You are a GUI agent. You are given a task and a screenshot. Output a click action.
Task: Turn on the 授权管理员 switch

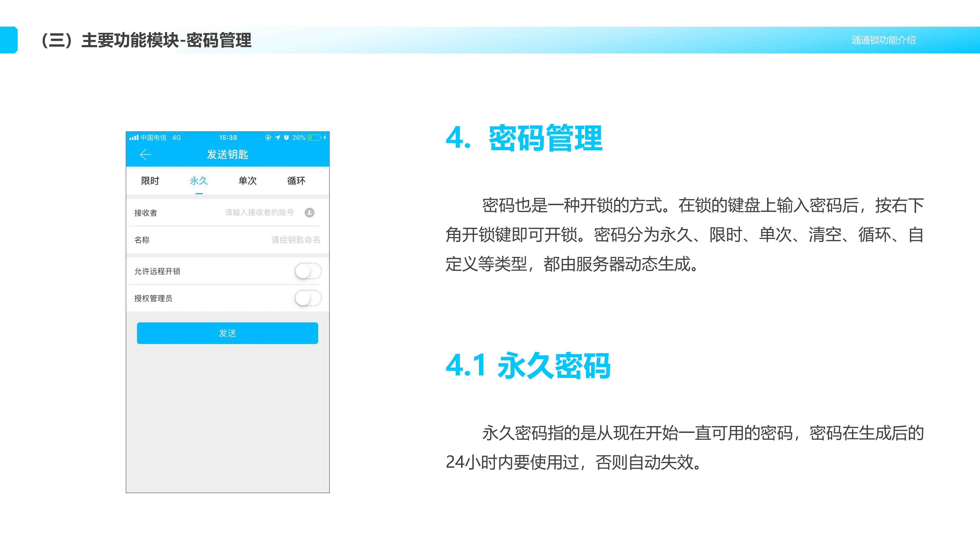click(x=308, y=298)
